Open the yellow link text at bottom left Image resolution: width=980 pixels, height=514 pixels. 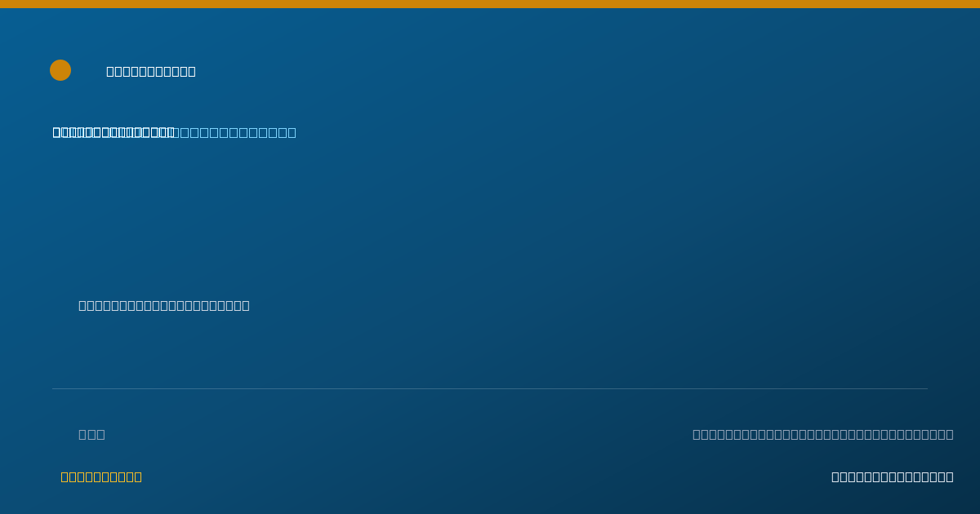point(101,476)
